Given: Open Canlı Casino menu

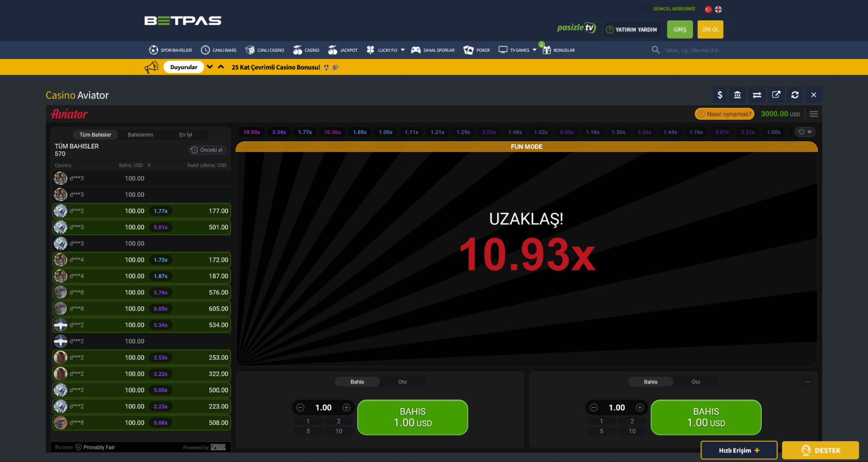Looking at the screenshot, I should click(x=265, y=50).
